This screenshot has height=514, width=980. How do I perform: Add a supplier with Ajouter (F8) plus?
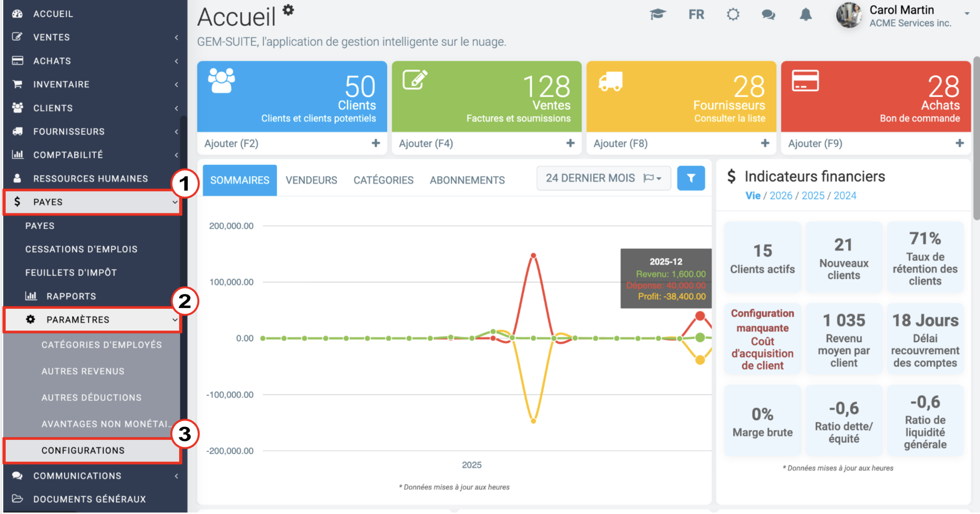[x=765, y=143]
